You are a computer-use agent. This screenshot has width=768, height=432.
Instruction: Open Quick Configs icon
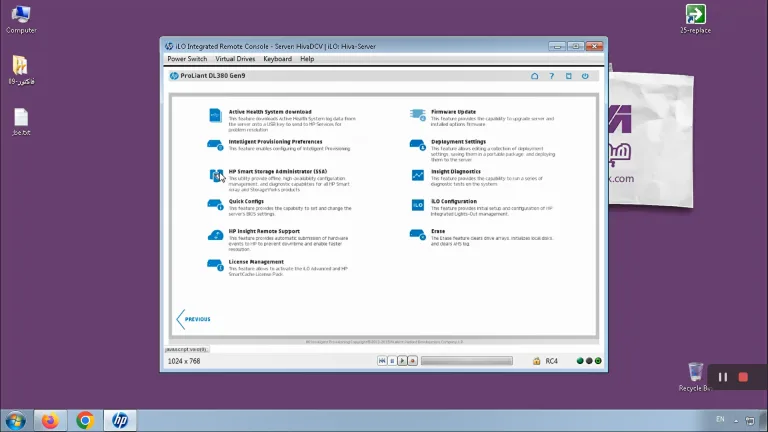[x=215, y=205]
